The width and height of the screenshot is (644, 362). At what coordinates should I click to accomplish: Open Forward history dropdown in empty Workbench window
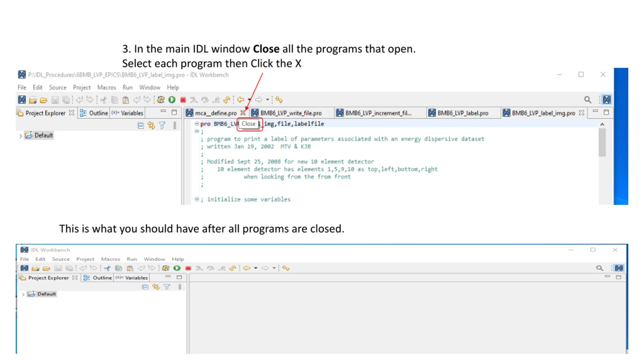click(x=274, y=268)
